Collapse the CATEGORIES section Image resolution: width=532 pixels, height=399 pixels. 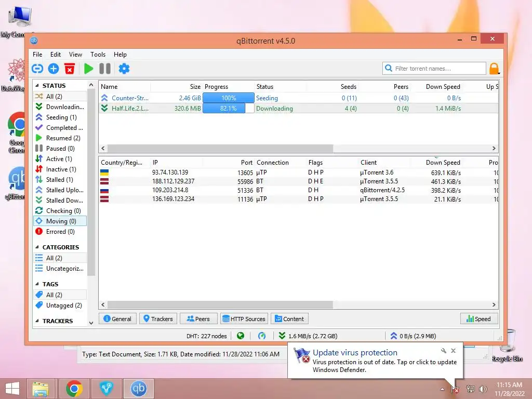point(37,247)
